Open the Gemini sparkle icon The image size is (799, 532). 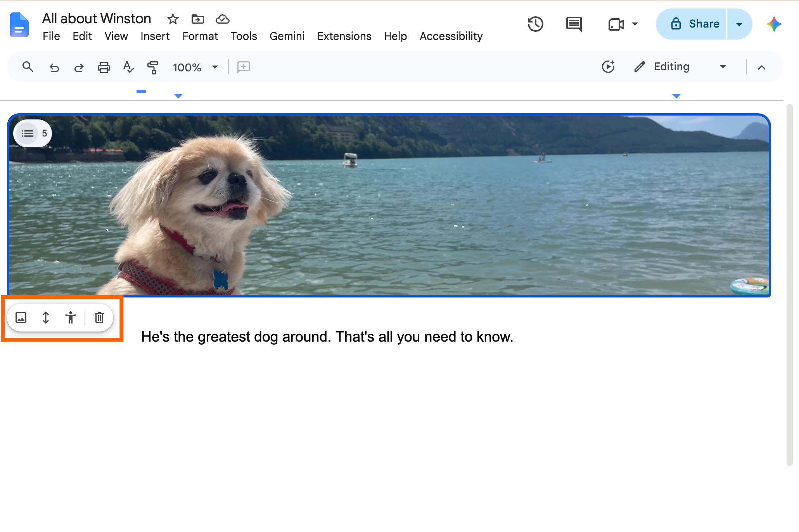click(774, 24)
